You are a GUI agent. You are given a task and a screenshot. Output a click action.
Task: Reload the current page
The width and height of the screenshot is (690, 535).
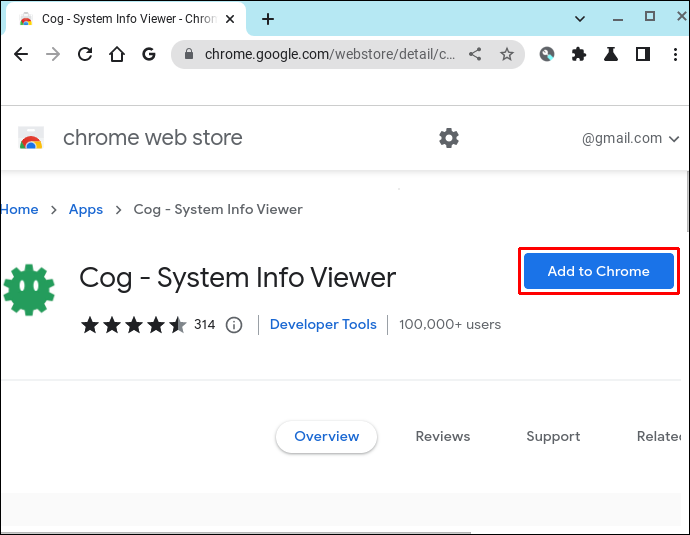click(85, 54)
